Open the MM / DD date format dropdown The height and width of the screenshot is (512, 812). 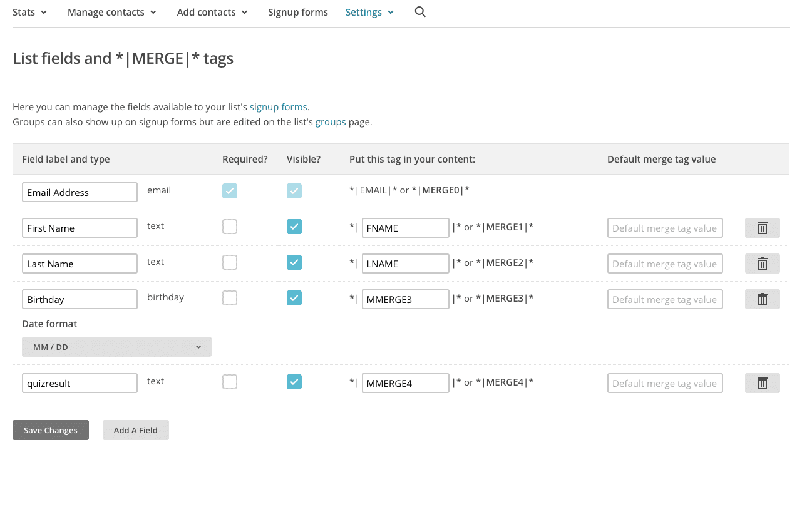(x=116, y=347)
